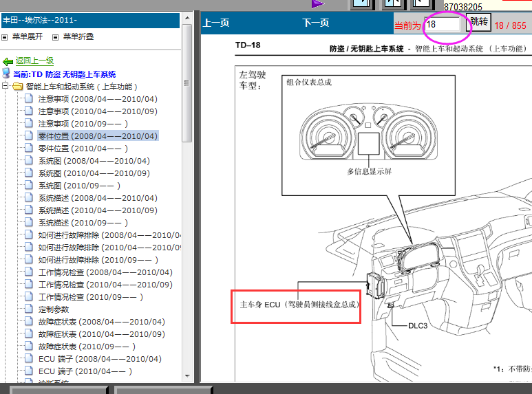
Task: Collapse the 智能上车和起动系统 tree node
Action: click(5, 86)
